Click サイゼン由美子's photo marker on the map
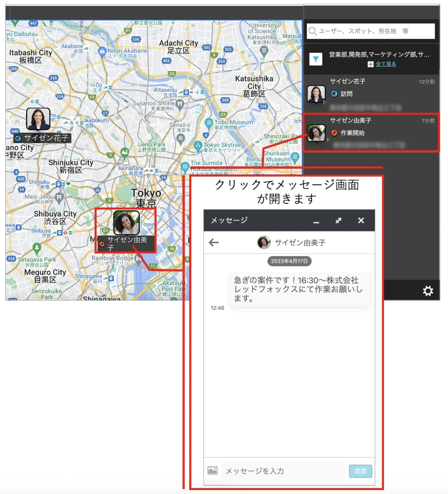 127,223
